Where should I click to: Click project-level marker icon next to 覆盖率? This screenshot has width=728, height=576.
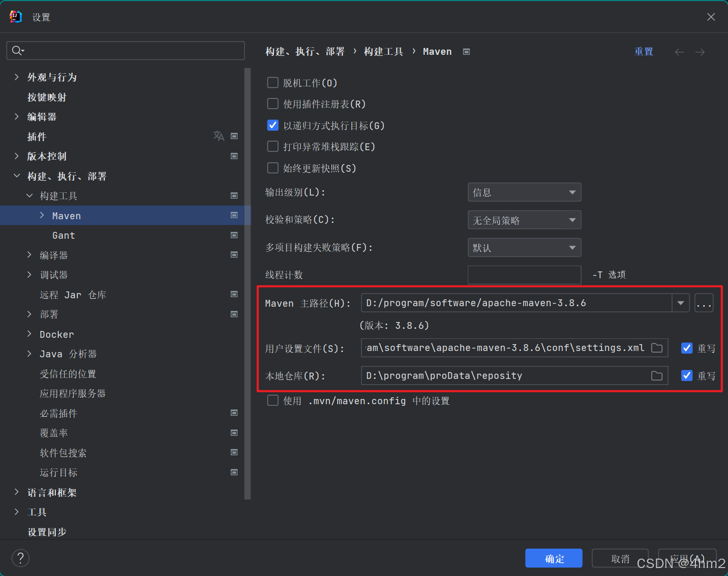pyautogui.click(x=234, y=433)
